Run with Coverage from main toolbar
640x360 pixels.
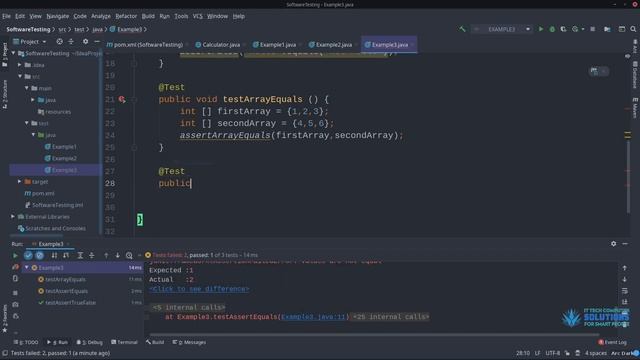tap(563, 29)
